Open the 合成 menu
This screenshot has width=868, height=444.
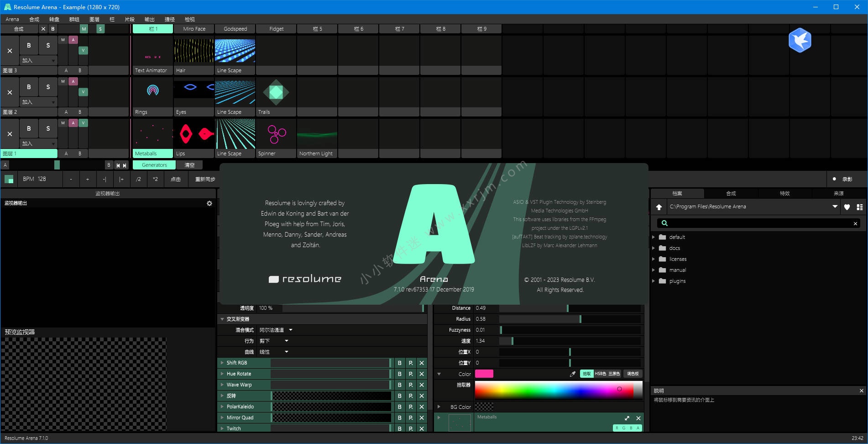pos(34,19)
